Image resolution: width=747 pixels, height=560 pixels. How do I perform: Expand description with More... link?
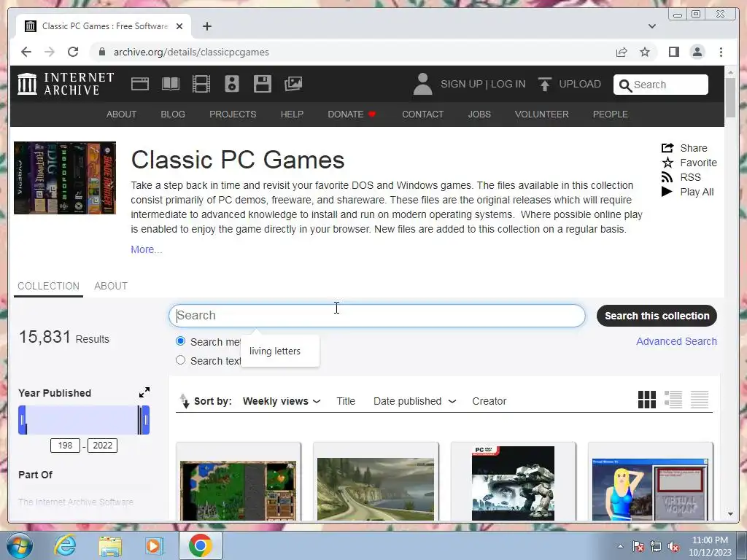click(147, 249)
